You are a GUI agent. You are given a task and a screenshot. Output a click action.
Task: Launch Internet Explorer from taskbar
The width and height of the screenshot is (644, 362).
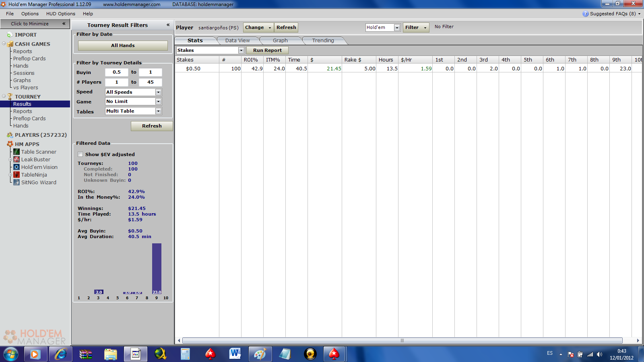pyautogui.click(x=60, y=354)
